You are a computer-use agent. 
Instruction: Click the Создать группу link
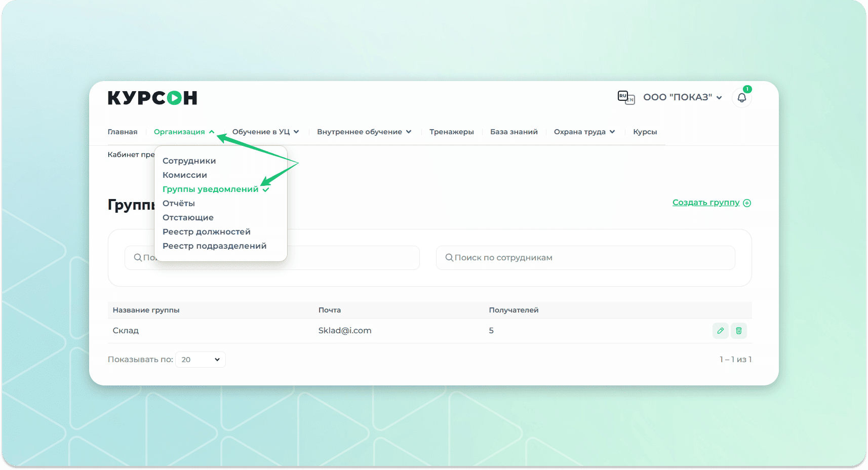pyautogui.click(x=705, y=203)
